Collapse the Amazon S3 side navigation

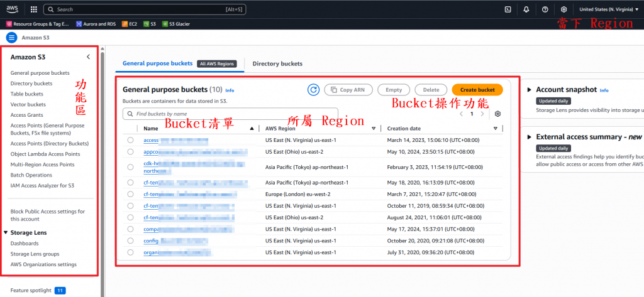[x=88, y=57]
